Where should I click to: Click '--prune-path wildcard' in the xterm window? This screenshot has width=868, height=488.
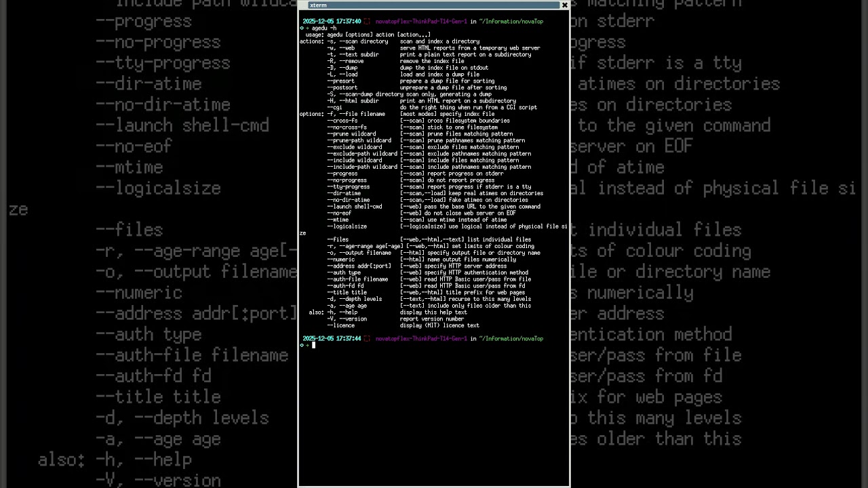pos(359,140)
